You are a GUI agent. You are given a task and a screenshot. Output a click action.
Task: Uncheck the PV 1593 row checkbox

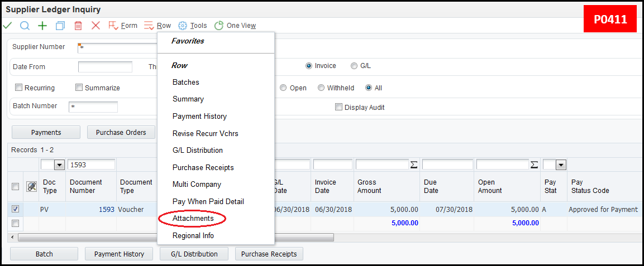[15, 209]
